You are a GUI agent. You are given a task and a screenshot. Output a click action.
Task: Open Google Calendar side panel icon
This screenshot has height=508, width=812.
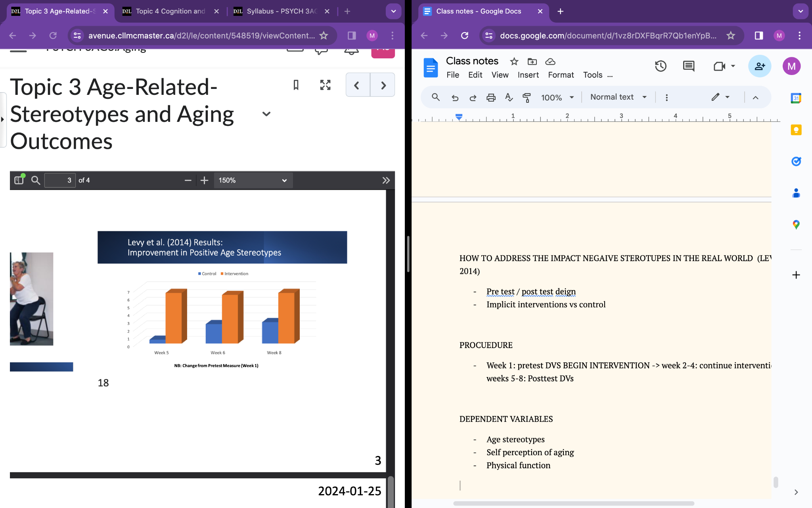[x=796, y=98]
